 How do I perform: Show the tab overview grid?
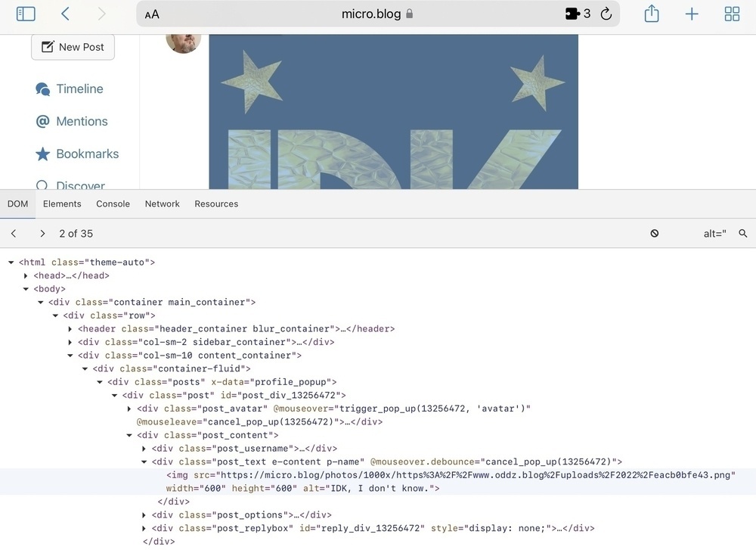click(x=732, y=14)
